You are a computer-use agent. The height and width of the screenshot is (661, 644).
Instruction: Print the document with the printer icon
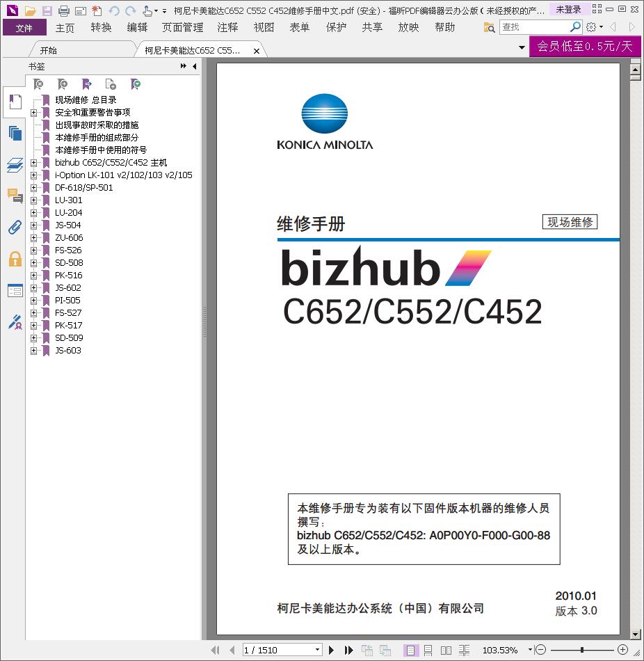pos(64,10)
